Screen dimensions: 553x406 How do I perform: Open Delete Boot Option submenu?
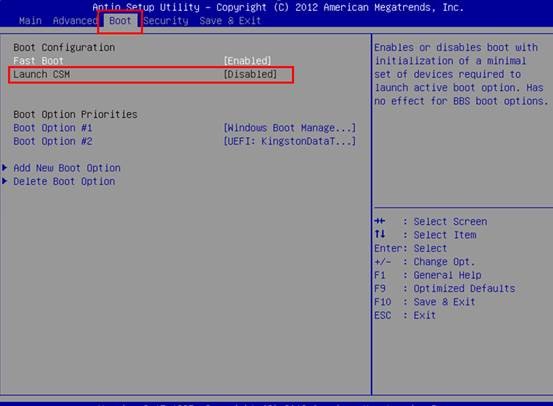coord(64,181)
